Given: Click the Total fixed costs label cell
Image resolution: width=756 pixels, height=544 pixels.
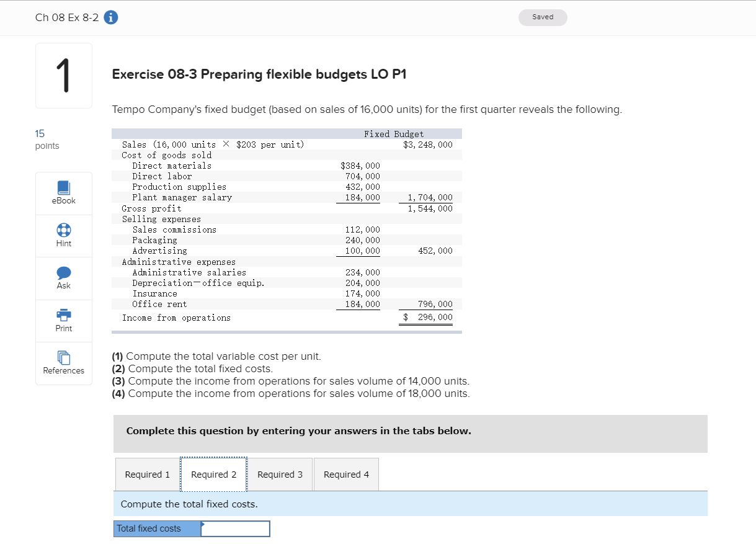Looking at the screenshot, I should coord(158,528).
